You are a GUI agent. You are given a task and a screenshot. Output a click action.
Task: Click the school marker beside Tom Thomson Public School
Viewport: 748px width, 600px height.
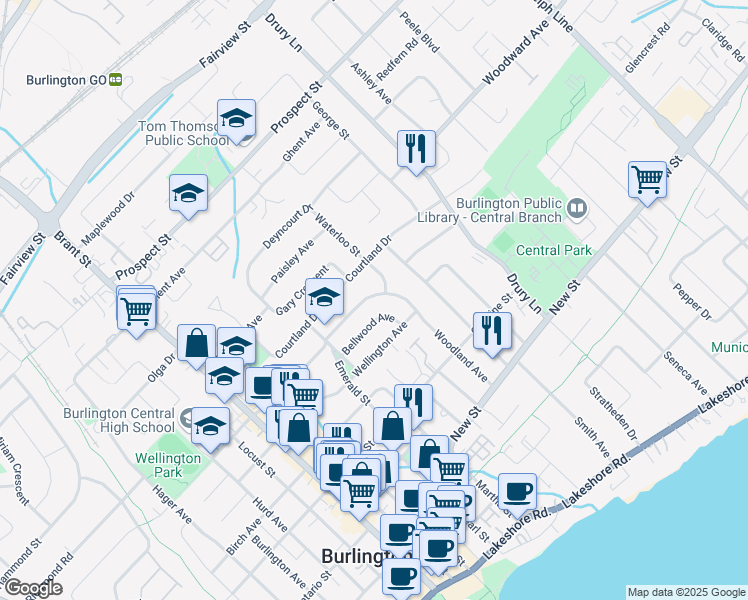coord(236,120)
